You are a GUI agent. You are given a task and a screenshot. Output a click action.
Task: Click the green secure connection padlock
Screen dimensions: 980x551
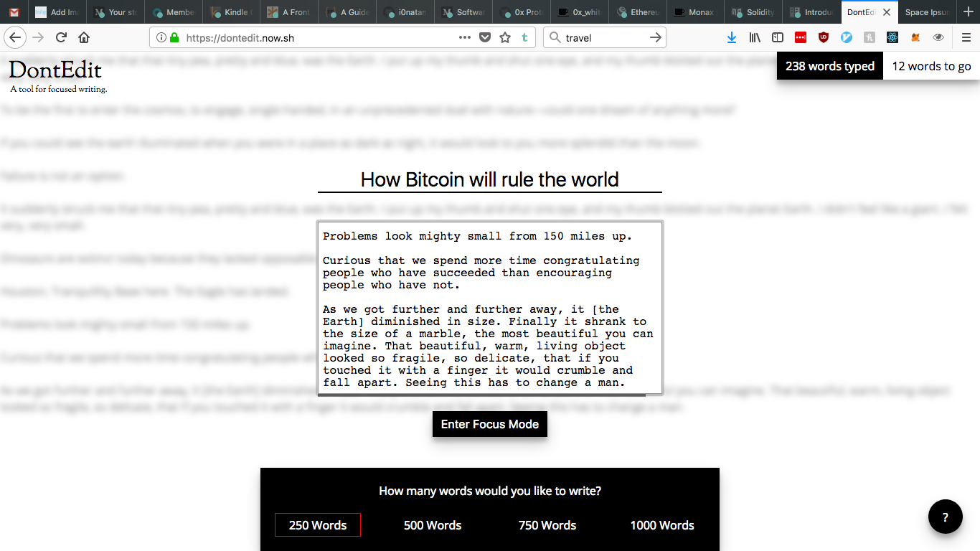coord(174,38)
